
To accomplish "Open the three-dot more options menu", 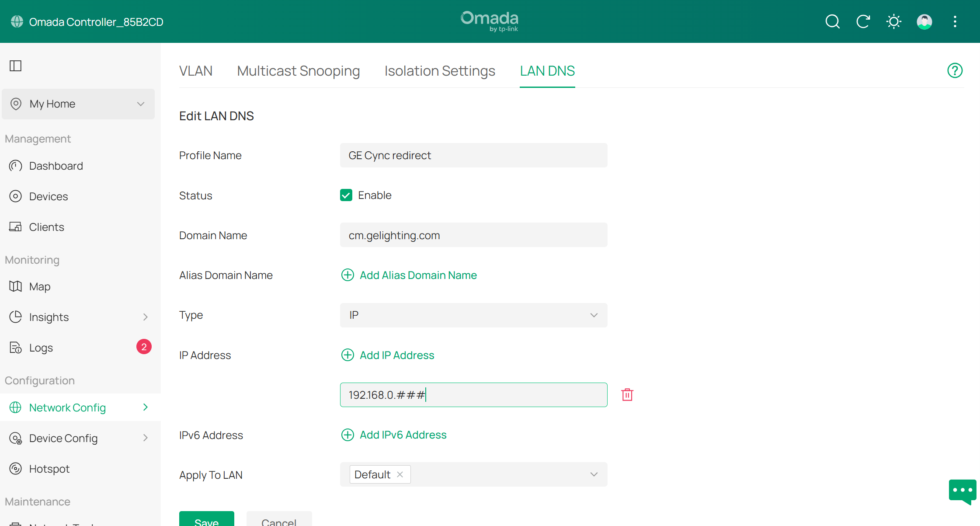I will click(x=955, y=21).
